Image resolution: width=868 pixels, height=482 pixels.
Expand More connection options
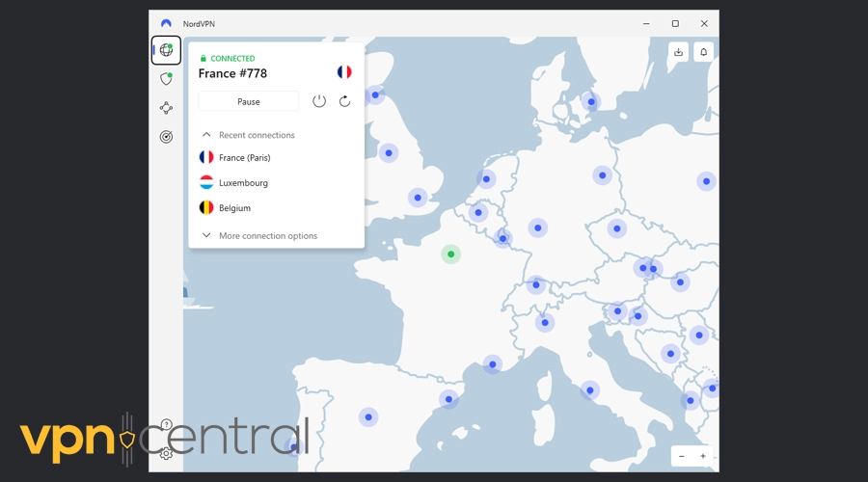[259, 236]
